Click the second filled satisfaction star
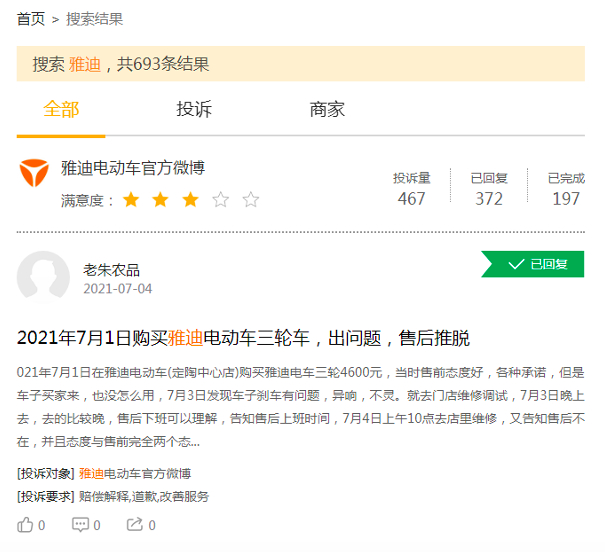 (161, 200)
